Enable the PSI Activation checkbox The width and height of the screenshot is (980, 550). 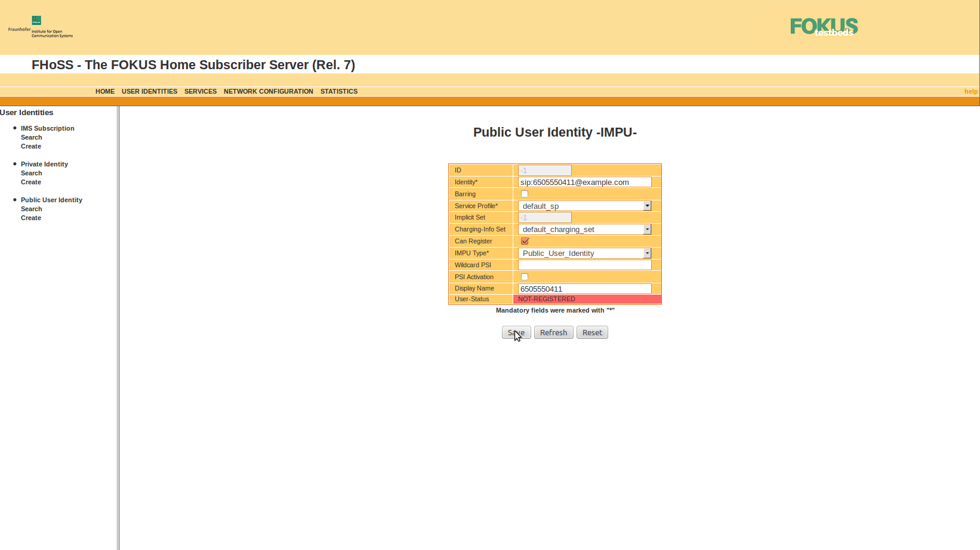click(x=525, y=277)
